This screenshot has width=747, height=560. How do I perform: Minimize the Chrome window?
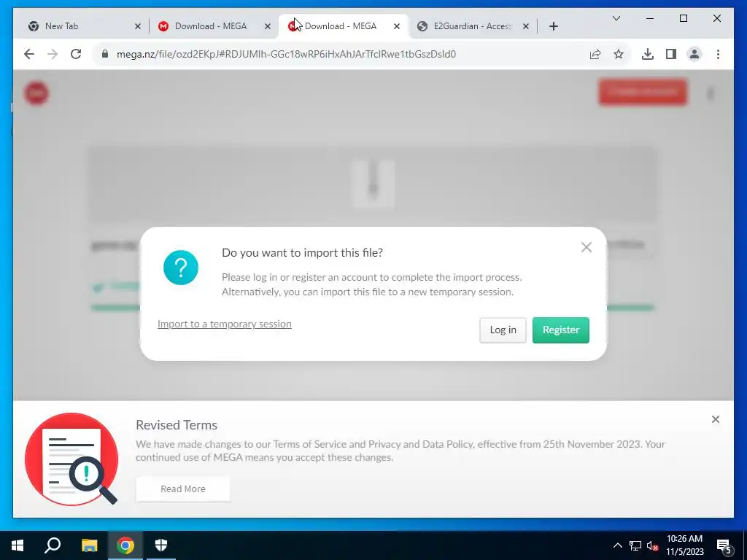click(650, 18)
